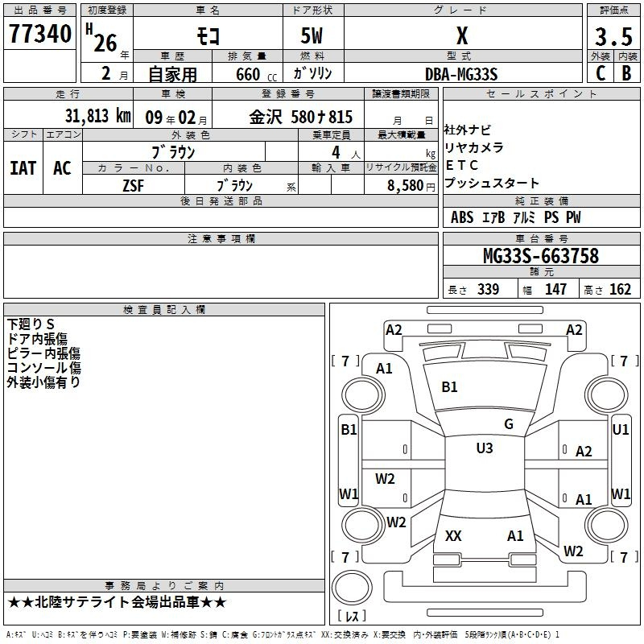
Task: Select the door shape value 5W
Action: pyautogui.click(x=312, y=35)
